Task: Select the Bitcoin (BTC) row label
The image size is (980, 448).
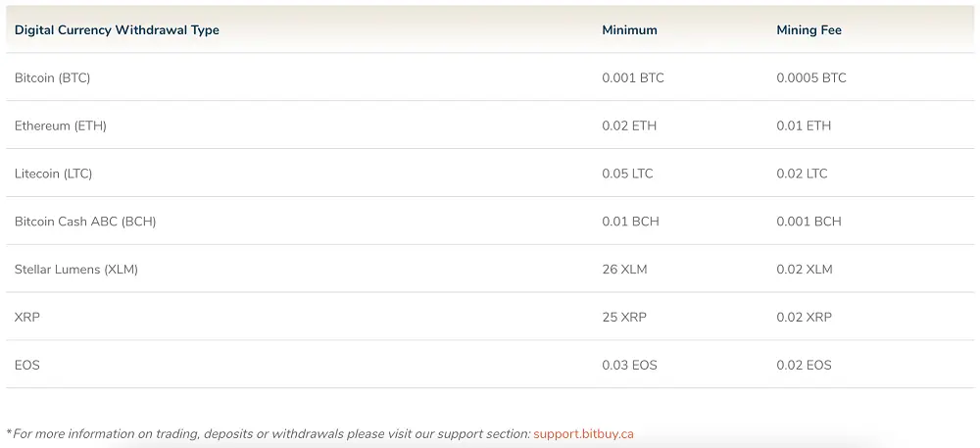Action: coord(52,77)
